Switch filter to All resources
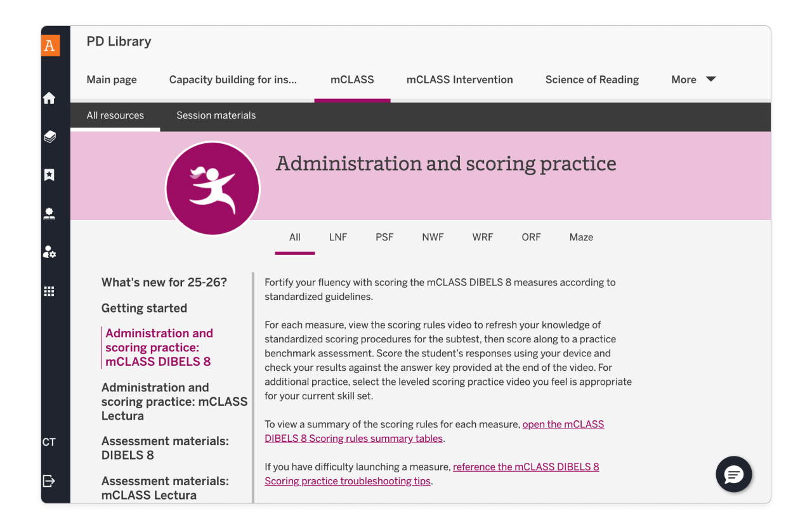 coord(115,115)
